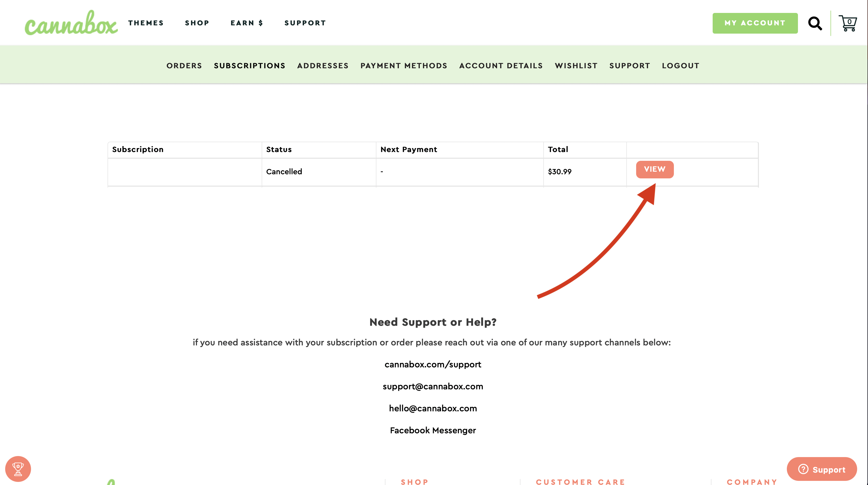Click the Cannabox logo
This screenshot has width=868, height=485.
tap(71, 22)
